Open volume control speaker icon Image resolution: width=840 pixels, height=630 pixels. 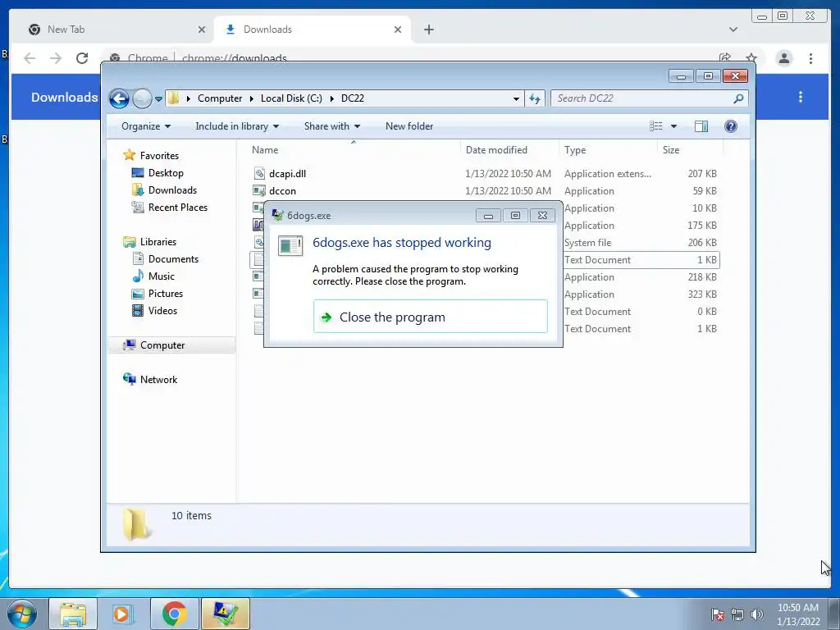(757, 614)
